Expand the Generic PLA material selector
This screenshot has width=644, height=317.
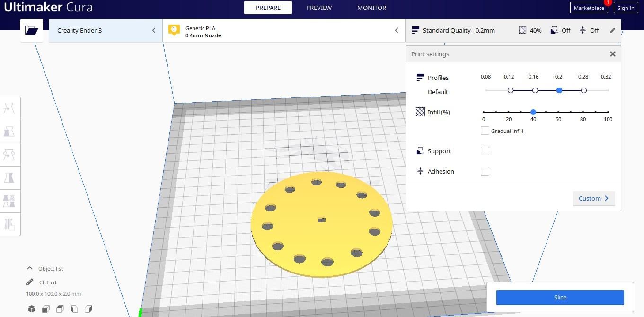coord(284,30)
